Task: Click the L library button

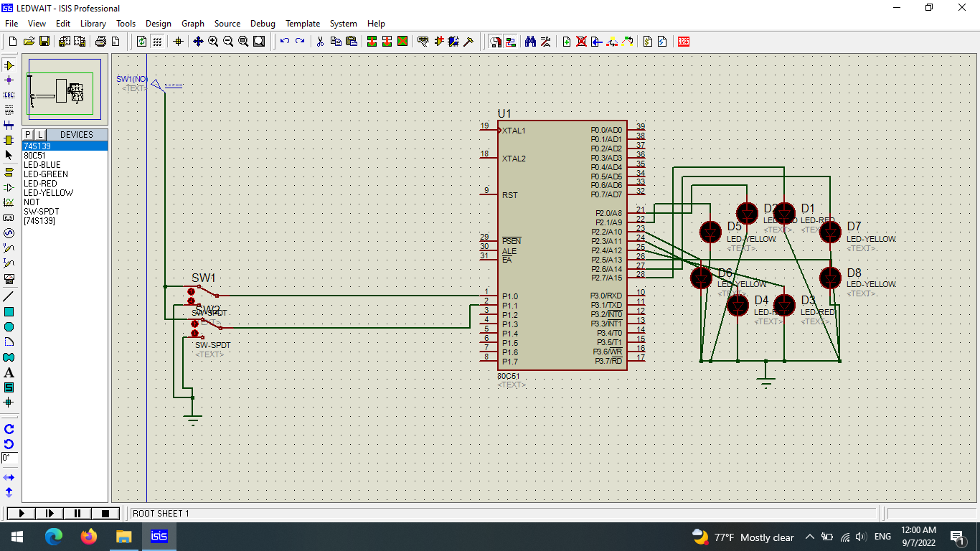Action: pos(40,134)
